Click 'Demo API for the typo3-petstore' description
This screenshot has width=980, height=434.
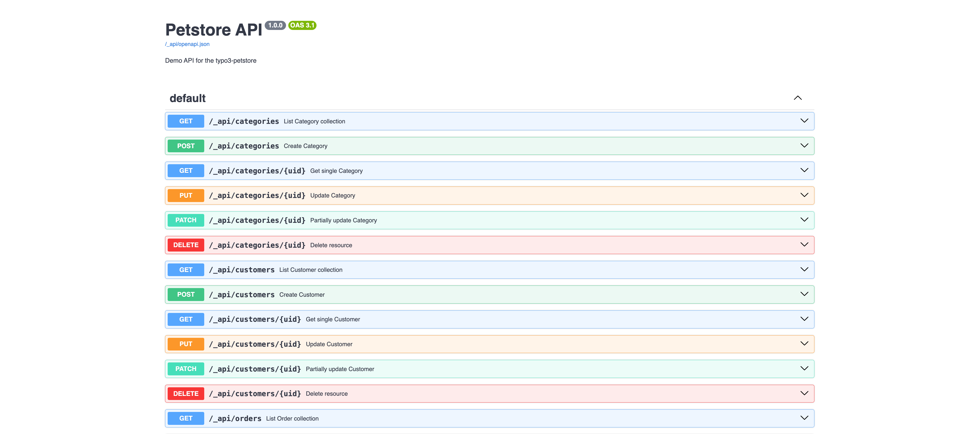pyautogui.click(x=211, y=60)
